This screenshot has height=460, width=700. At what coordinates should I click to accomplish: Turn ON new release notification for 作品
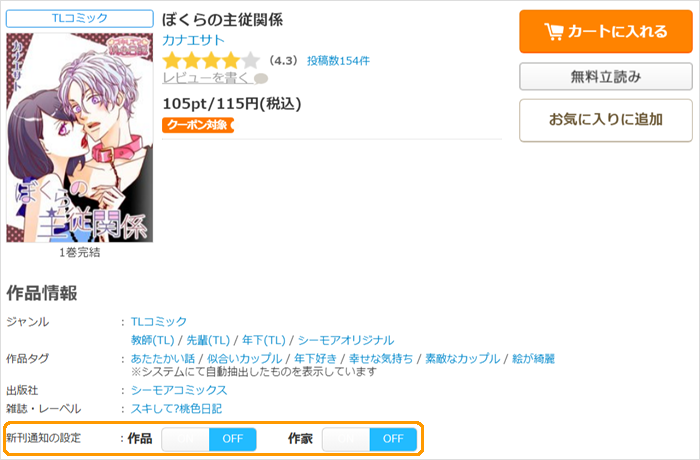pos(185,439)
